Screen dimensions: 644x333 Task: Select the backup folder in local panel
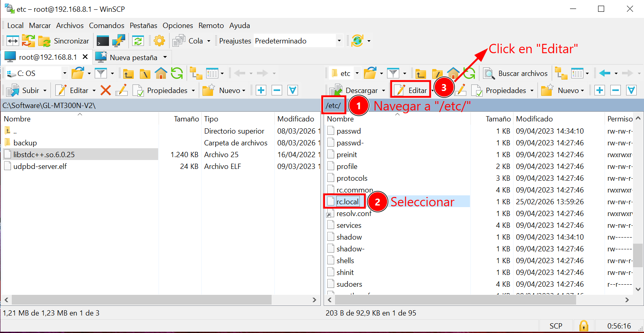coord(25,143)
